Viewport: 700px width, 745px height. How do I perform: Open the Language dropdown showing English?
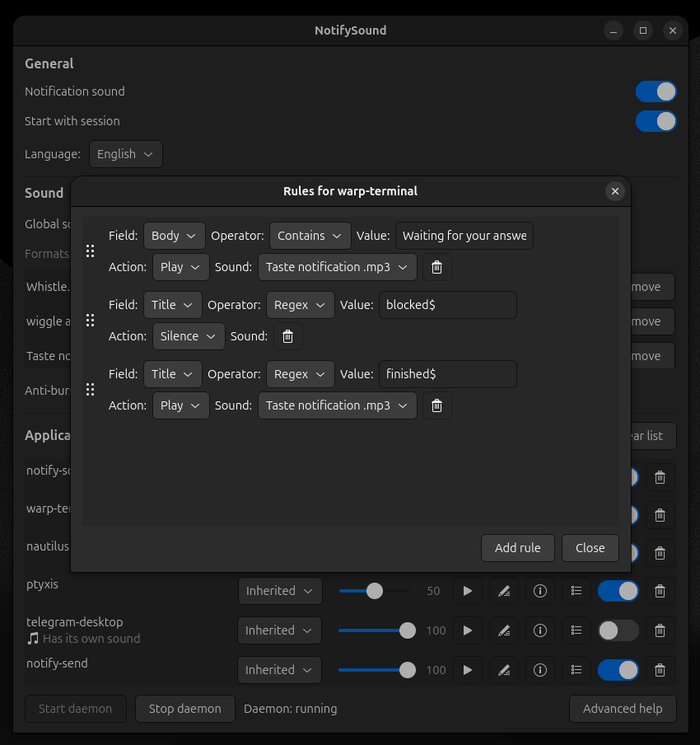tap(126, 154)
